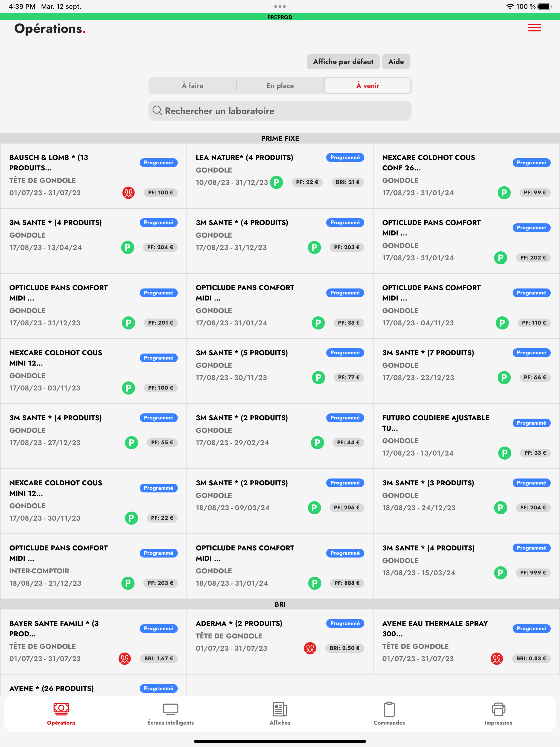
Task: Open LEA NATURE* (4 PRODUITS) title
Action: 244,158
